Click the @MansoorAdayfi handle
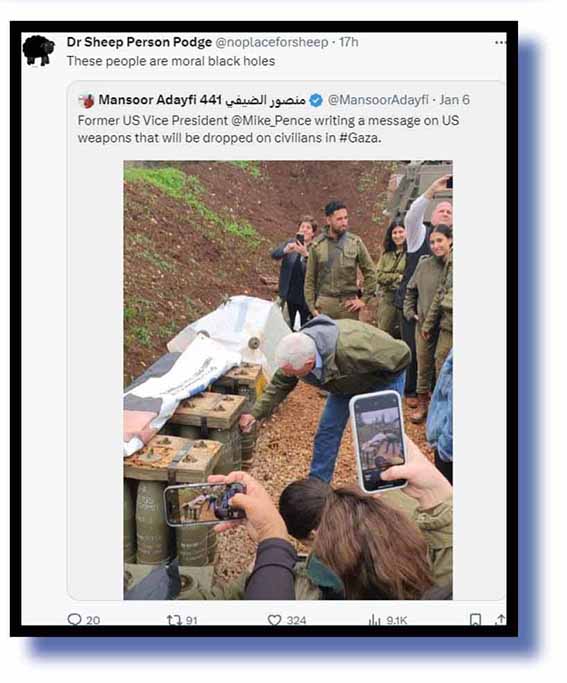Image resolution: width=567 pixels, height=683 pixels. 378,100
